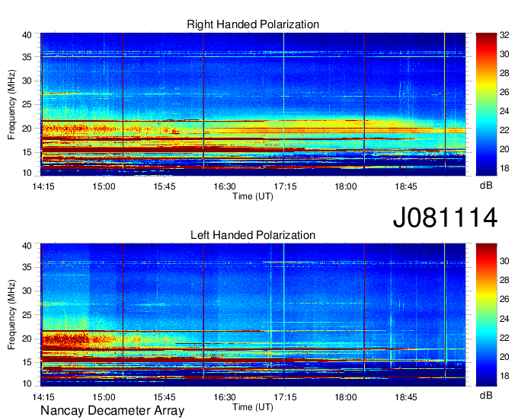Click the 15:00 tick under Right Handed plot
This screenshot has height=420, width=518.
104,186
